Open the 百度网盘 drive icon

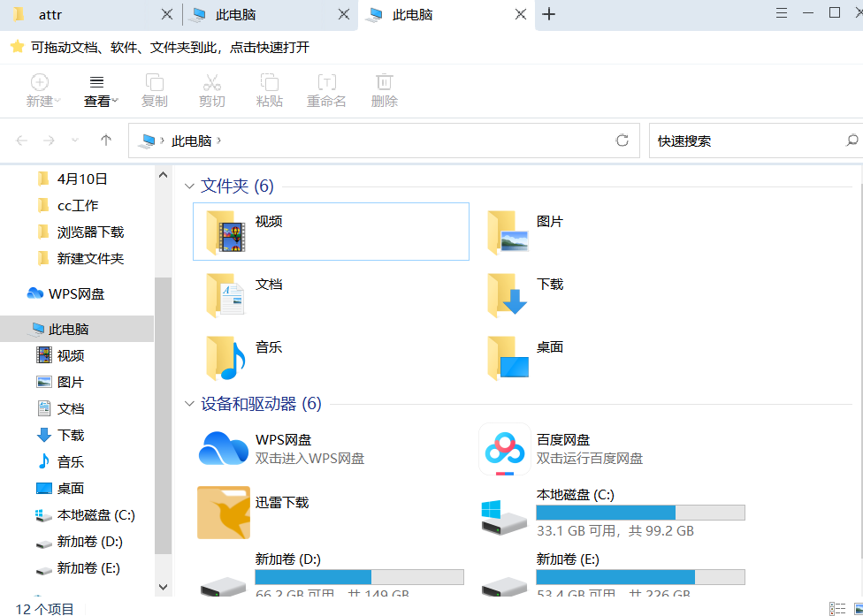(x=504, y=448)
